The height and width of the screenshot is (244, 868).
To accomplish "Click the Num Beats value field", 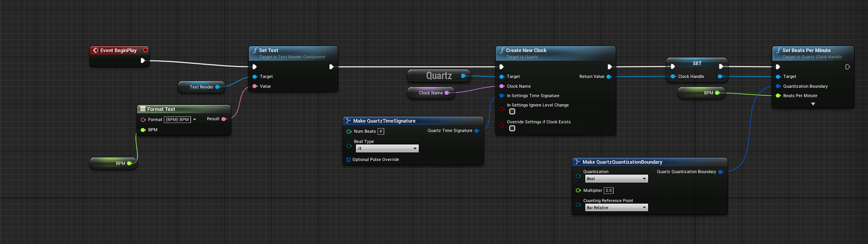I will (x=381, y=131).
